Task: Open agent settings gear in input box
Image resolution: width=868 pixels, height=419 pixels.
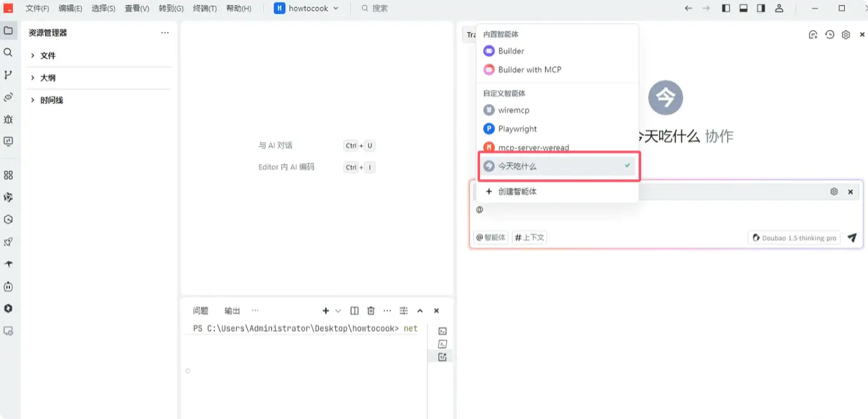Action: (x=834, y=192)
